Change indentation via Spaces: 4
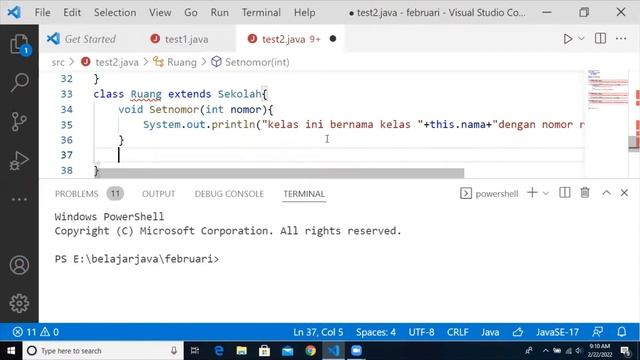 click(x=376, y=332)
